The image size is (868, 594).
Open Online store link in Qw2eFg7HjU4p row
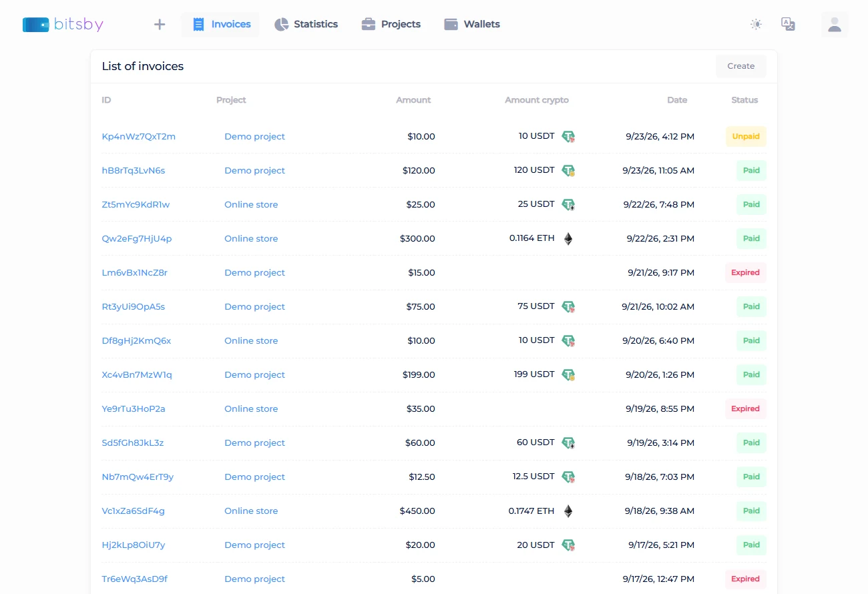coord(251,239)
